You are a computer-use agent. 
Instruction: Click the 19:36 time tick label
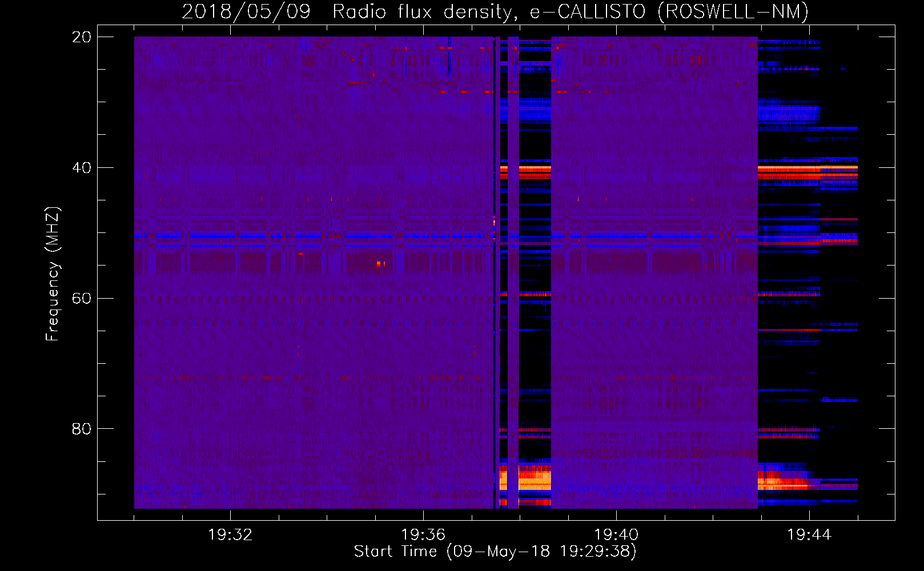(423, 535)
